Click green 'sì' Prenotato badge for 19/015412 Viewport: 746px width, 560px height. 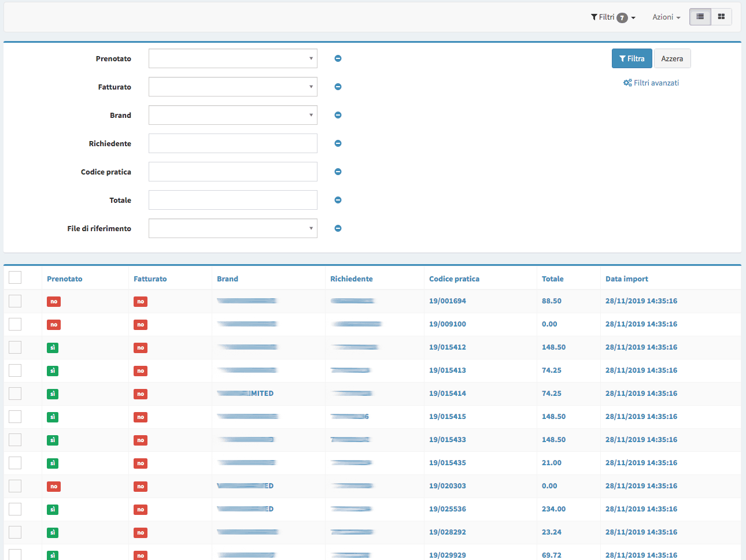(x=53, y=348)
